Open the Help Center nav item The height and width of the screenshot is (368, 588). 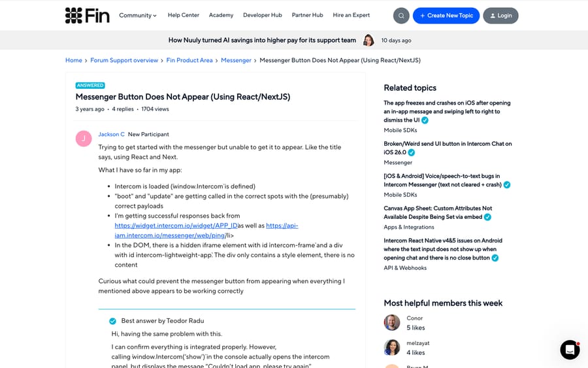(x=184, y=15)
